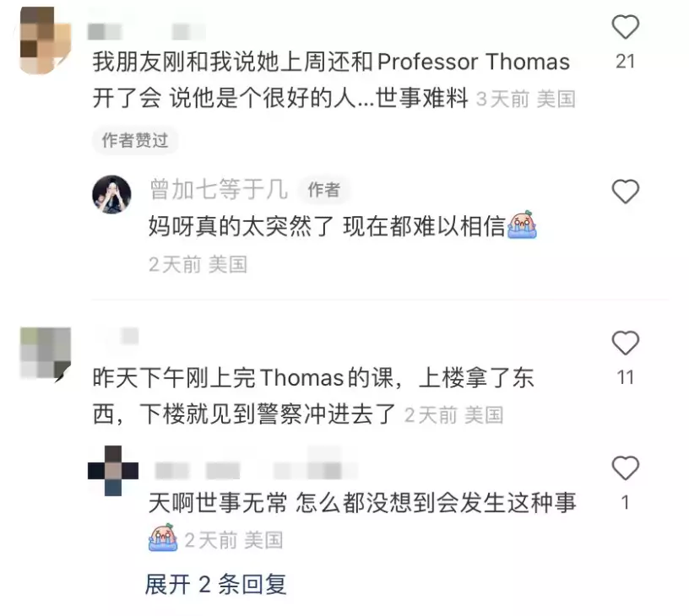Like the reply saying 天啊世事无常
Viewport: 689px width, 616px height.
625,468
